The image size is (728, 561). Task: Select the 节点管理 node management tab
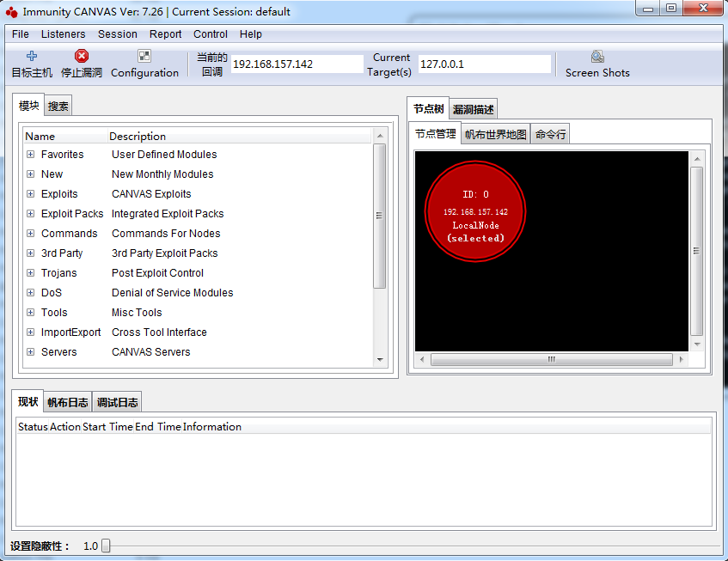[435, 134]
